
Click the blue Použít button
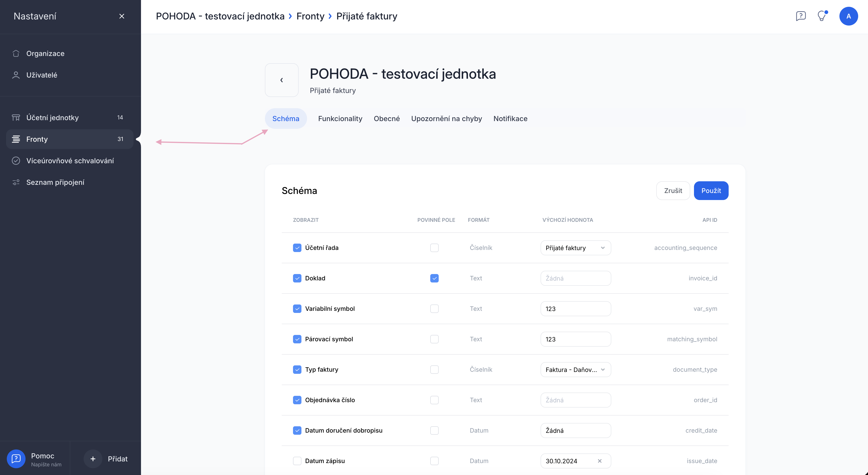[711, 191]
